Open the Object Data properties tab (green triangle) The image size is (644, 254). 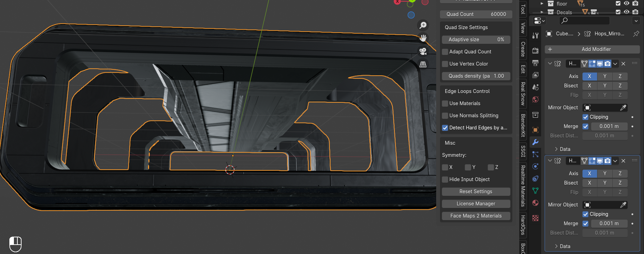[535, 190]
